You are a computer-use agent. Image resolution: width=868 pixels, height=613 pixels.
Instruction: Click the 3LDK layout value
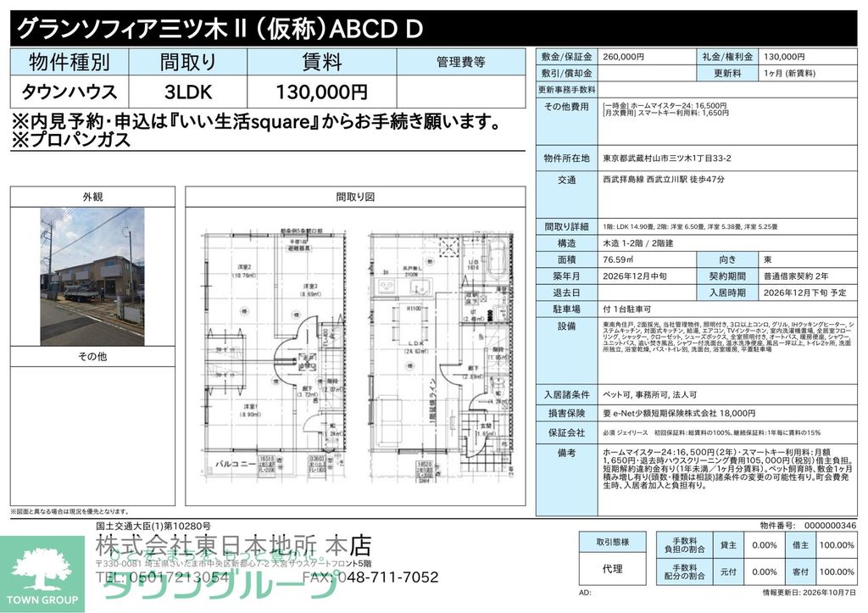(x=188, y=92)
